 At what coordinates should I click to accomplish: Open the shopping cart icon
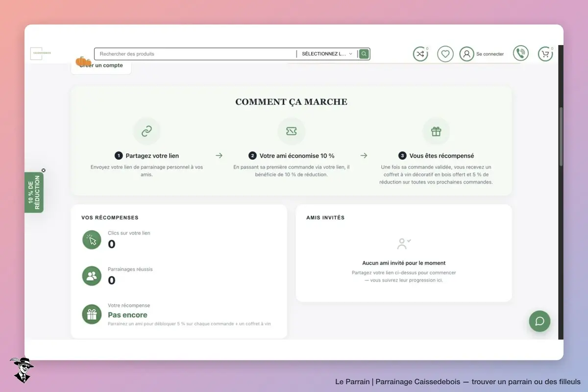pyautogui.click(x=545, y=54)
